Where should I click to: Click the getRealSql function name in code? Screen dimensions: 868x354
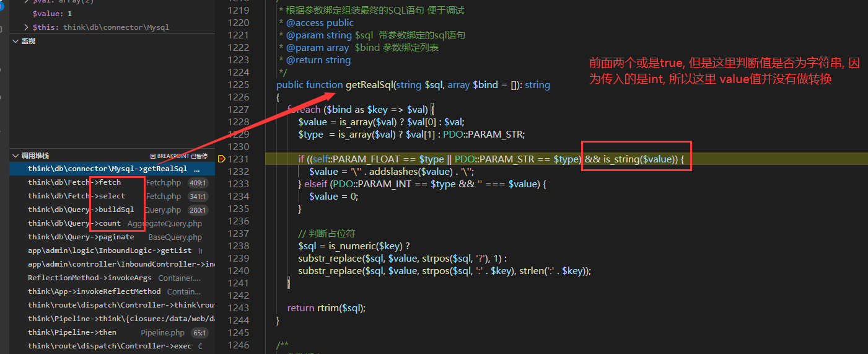coord(369,85)
